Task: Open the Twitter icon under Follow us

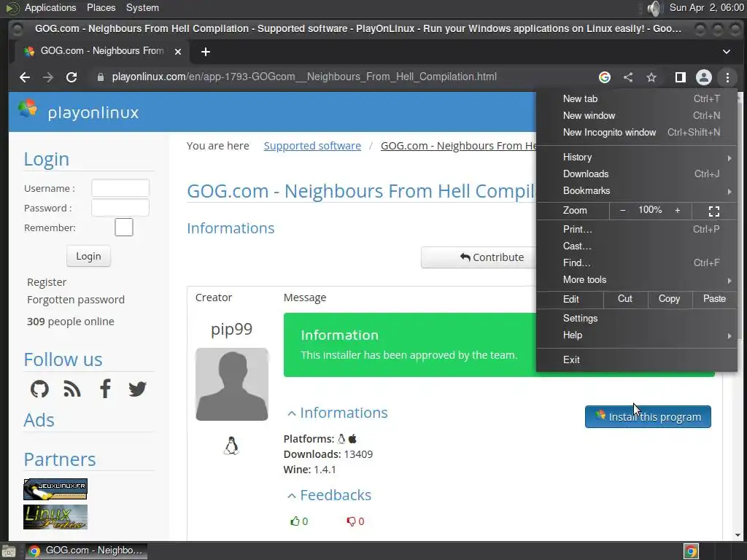Action: [138, 389]
